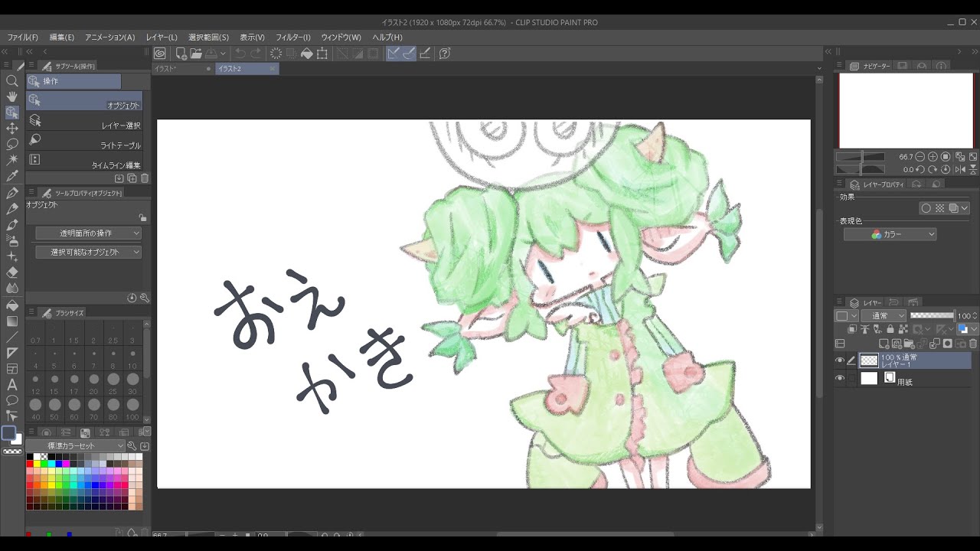Open レイヤー(L) menu
This screenshot has height=551, width=980.
162,37
